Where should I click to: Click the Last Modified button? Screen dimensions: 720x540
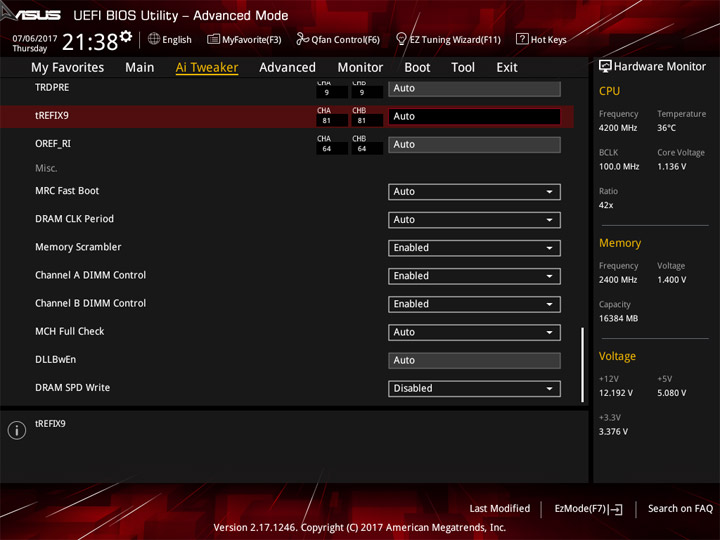click(500, 508)
